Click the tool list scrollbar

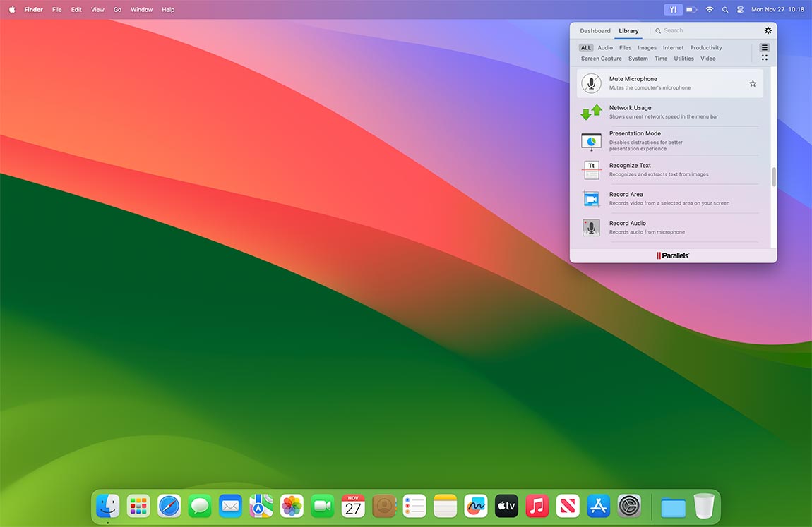[774, 177]
